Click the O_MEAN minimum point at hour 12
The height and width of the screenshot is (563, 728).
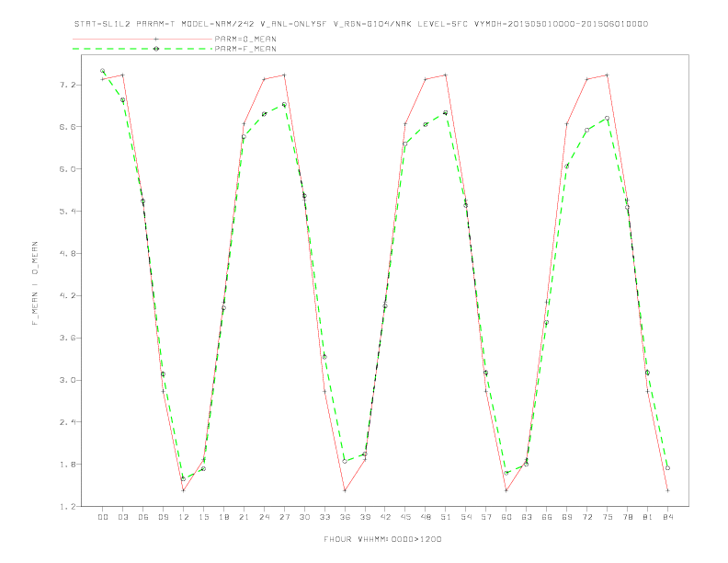click(x=184, y=490)
